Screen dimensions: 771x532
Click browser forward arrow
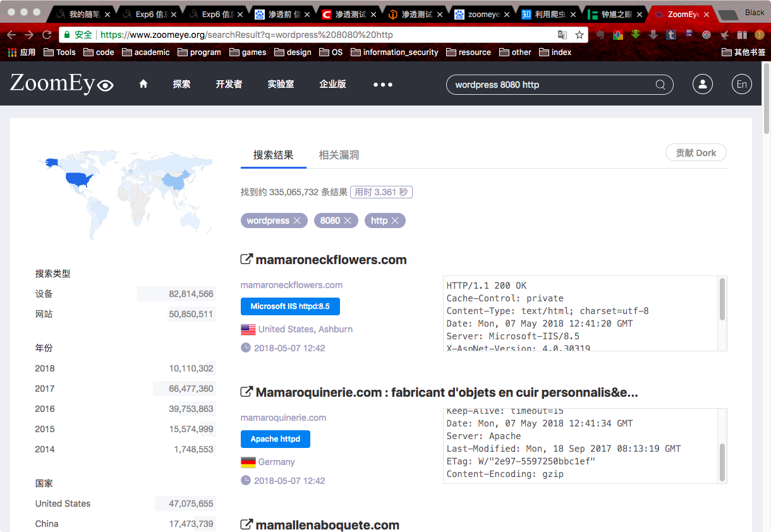29,35
